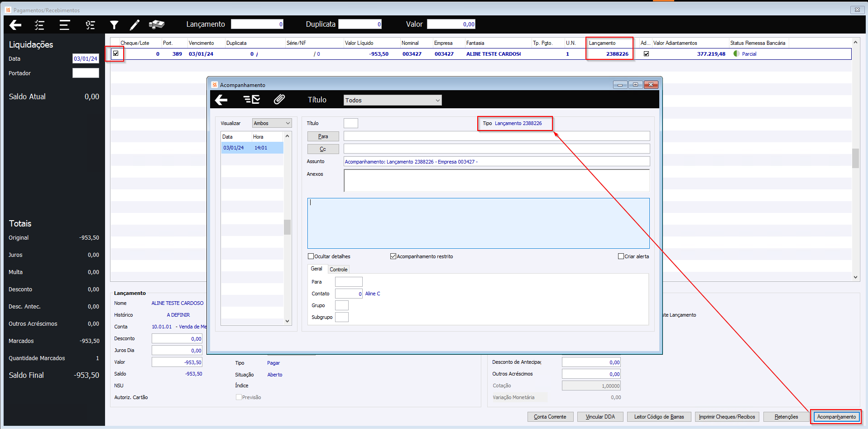Click the Pagamentos/Recebimentos window icon
Viewport: 868px width, 429px height.
click(8, 10)
